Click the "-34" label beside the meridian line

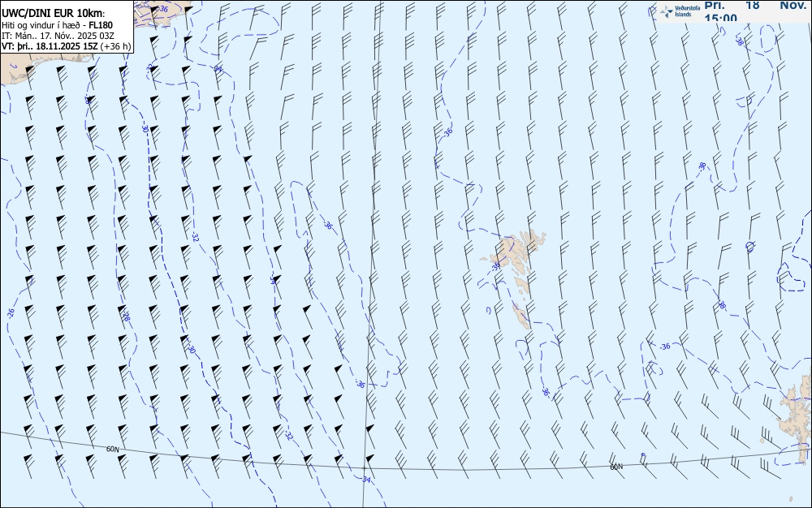pyautogui.click(x=367, y=480)
